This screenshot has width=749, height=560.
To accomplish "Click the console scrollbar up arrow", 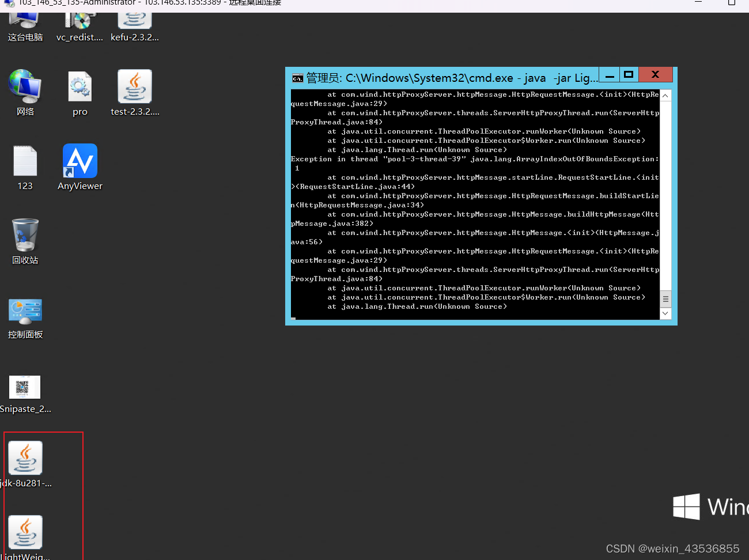I will [x=665, y=96].
